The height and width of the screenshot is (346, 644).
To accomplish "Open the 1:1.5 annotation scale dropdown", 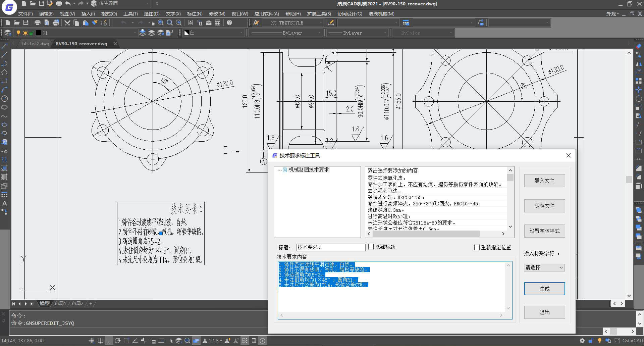I will point(215,341).
